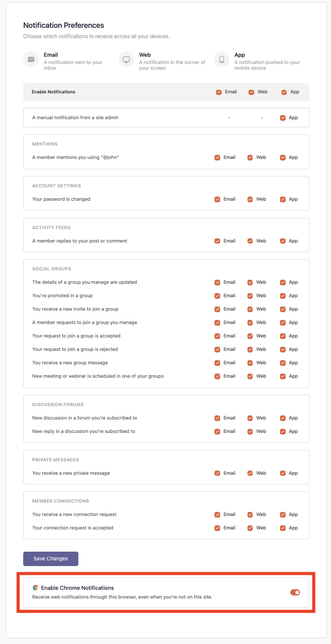Uncheck Web for new private message
Screen dimensions: 331x644
pyautogui.click(x=250, y=473)
